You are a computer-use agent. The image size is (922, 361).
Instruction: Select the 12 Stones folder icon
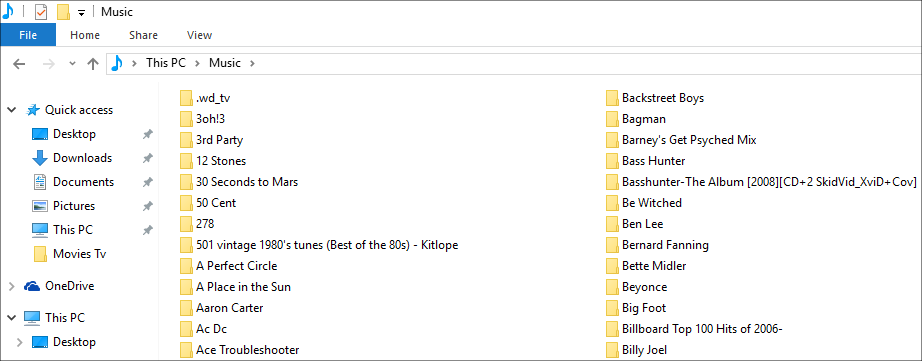click(x=186, y=161)
